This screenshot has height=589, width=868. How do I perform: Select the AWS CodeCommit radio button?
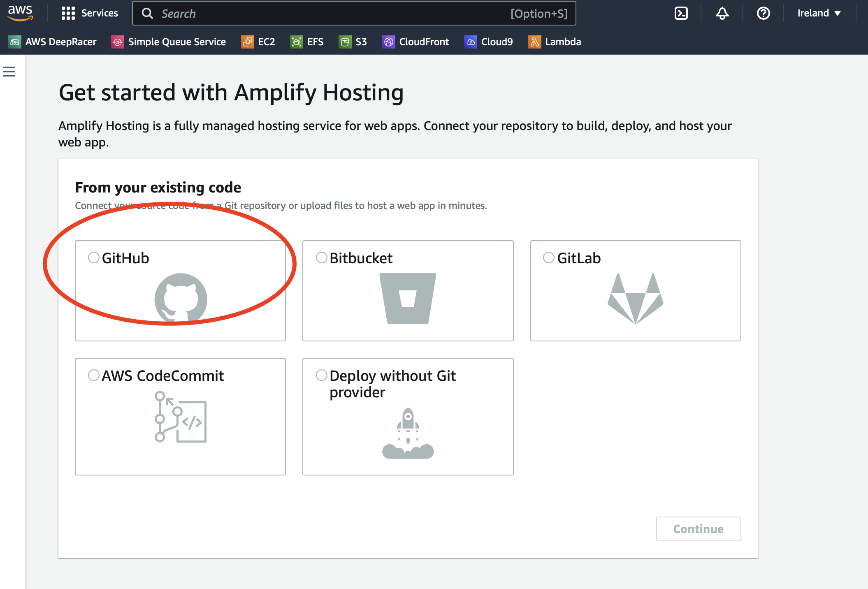coord(94,375)
